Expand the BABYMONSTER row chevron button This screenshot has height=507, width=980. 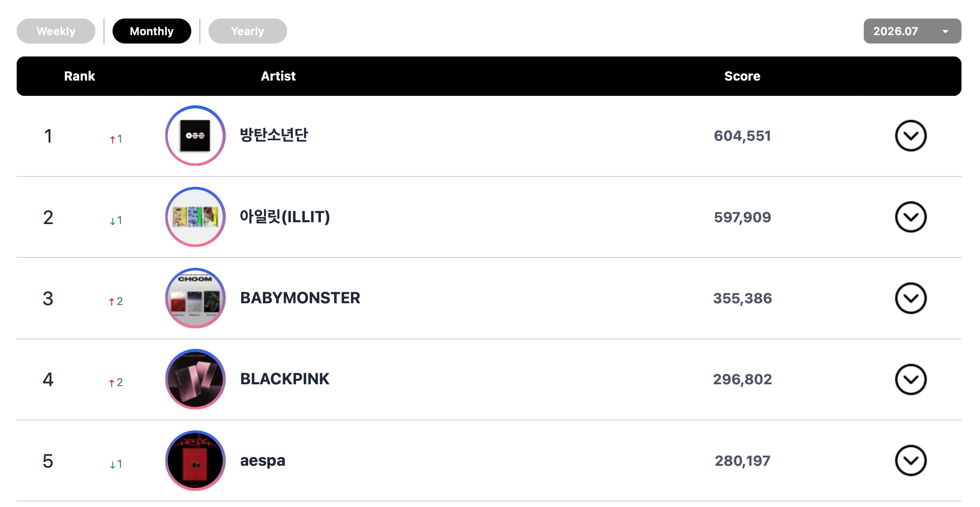pyautogui.click(x=911, y=298)
